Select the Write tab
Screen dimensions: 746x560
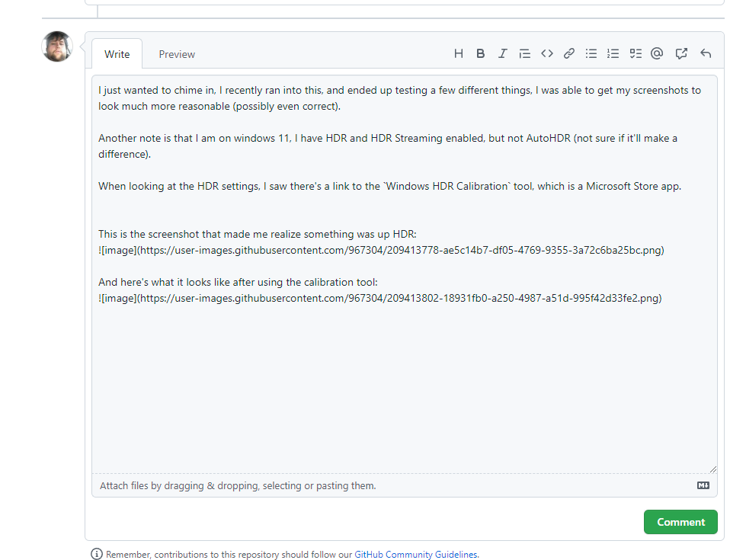click(x=117, y=53)
